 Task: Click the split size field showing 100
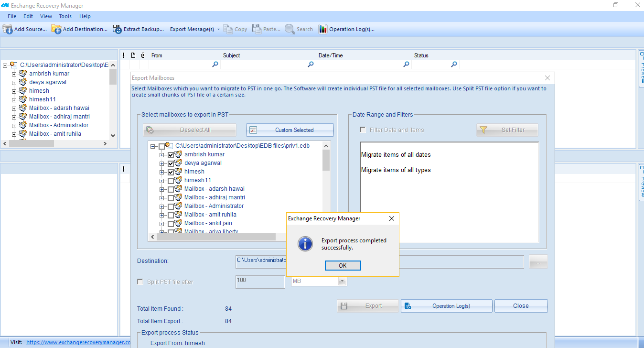(x=260, y=282)
